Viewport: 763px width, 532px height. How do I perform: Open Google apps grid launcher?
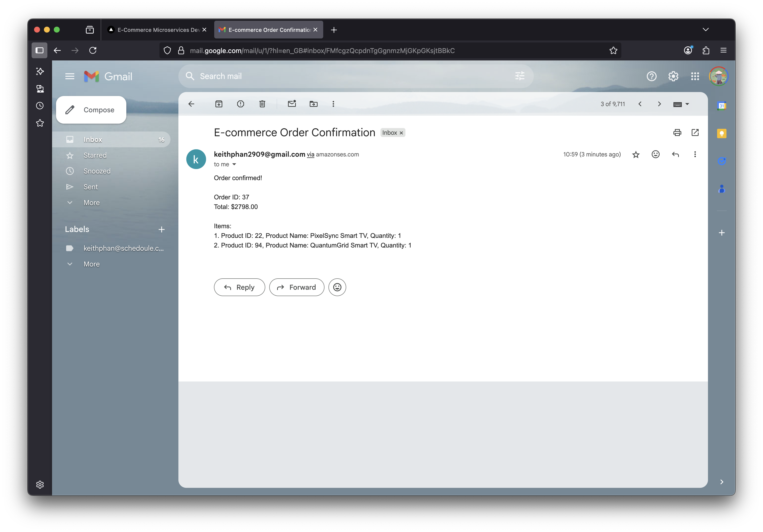pos(695,76)
